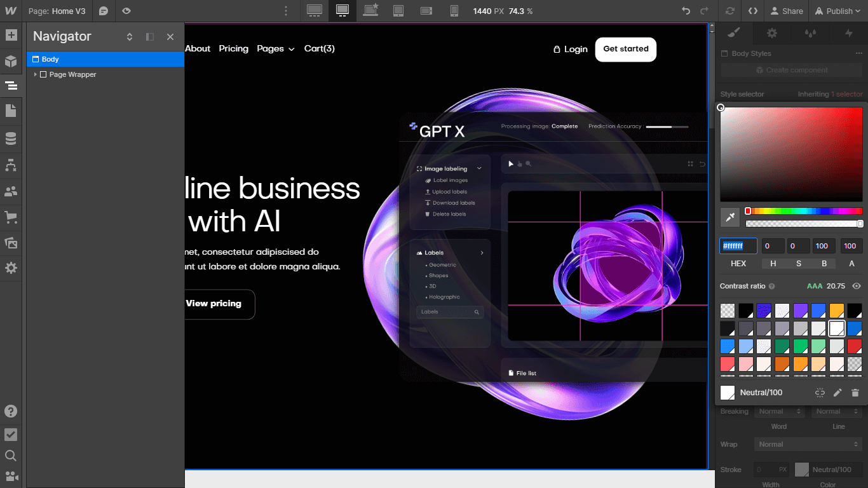
Task: Open the CMS database icon
Action: [x=11, y=139]
